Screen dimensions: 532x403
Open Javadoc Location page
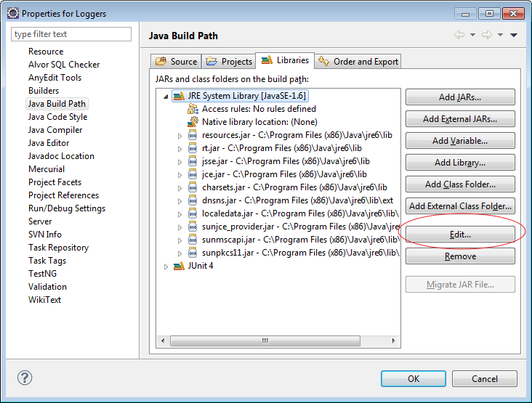[61, 156]
